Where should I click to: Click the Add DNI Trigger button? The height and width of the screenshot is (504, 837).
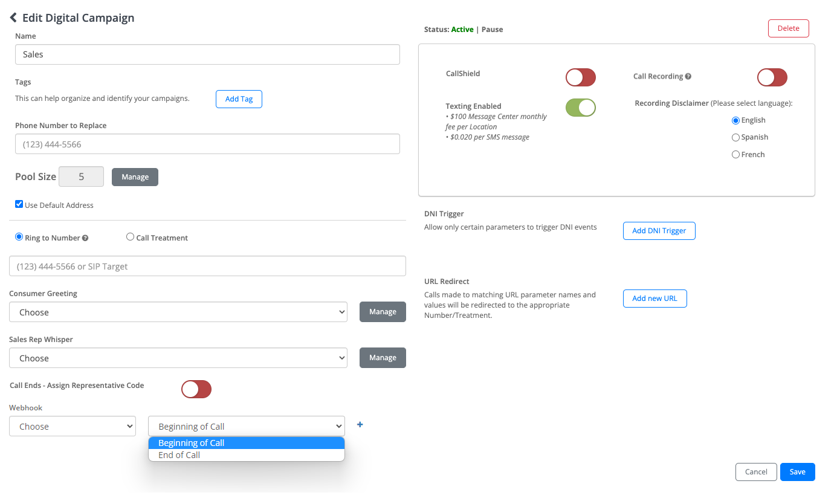659,231
